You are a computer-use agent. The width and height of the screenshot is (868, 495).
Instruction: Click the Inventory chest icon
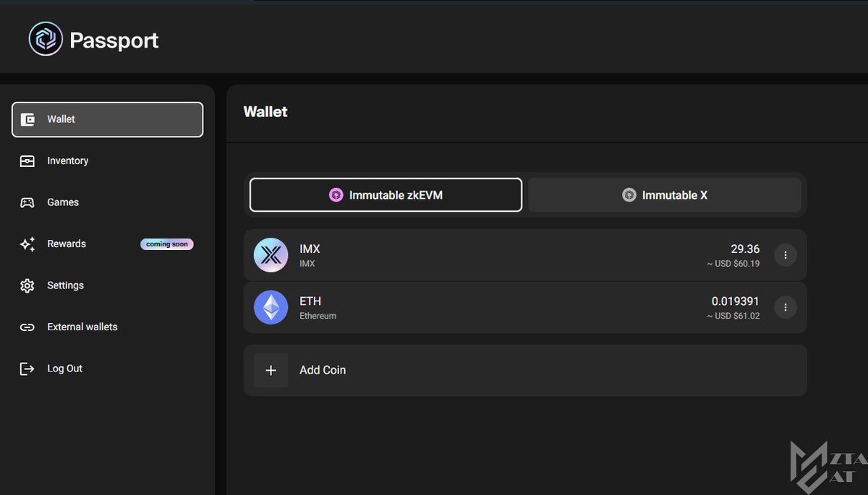tap(27, 161)
